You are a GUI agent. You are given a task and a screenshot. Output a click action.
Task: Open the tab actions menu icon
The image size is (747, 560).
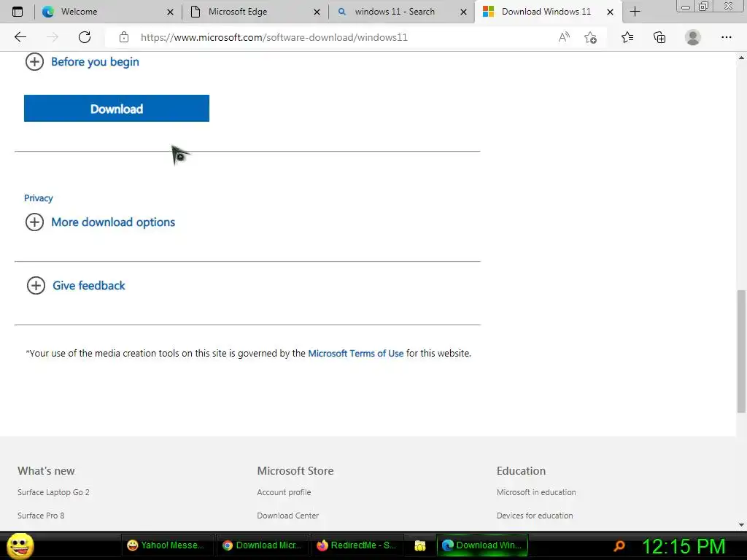18,12
